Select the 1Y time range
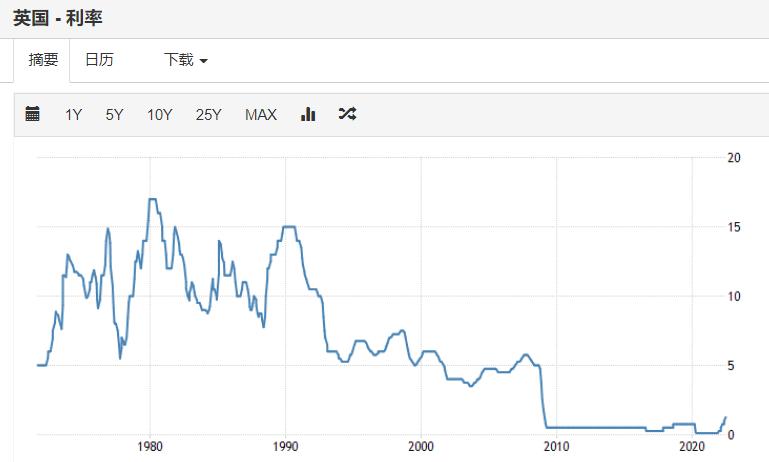This screenshot has width=769, height=462. [74, 114]
